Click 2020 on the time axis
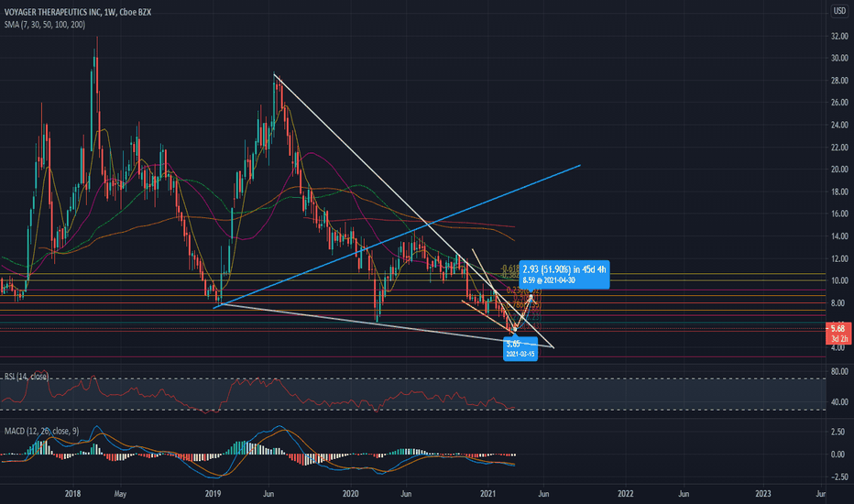 point(351,494)
